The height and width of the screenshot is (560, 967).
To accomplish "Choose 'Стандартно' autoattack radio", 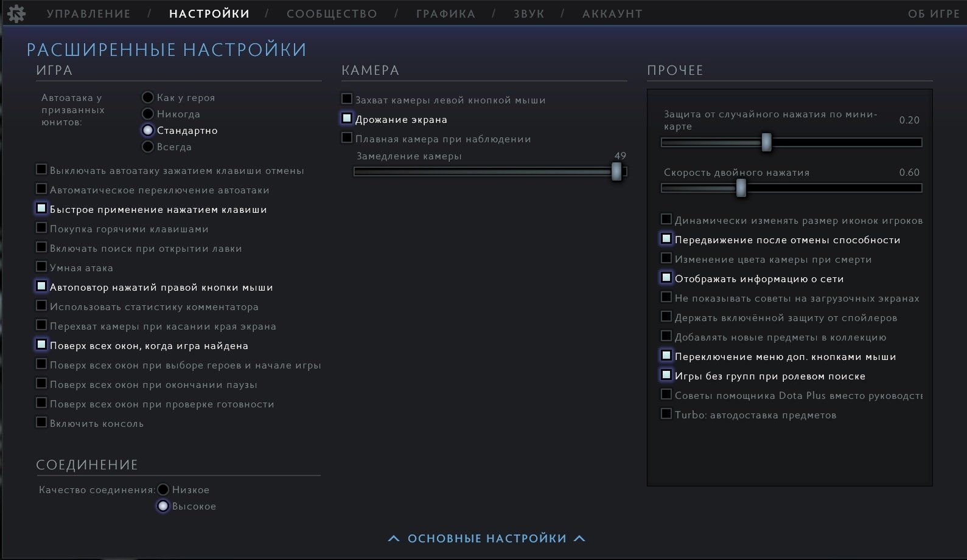I will point(148,130).
